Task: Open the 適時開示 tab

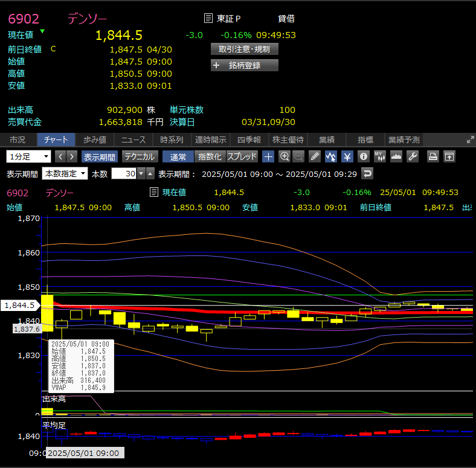Action: [211, 139]
